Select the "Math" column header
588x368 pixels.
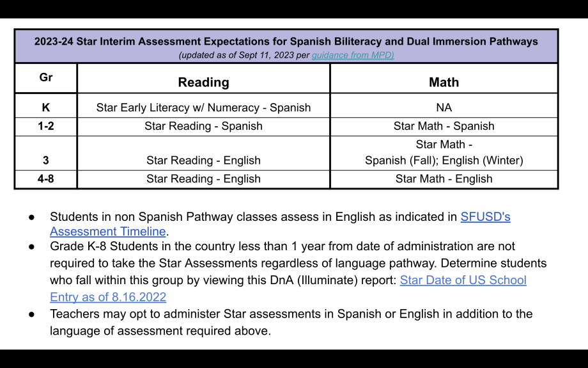(x=444, y=82)
